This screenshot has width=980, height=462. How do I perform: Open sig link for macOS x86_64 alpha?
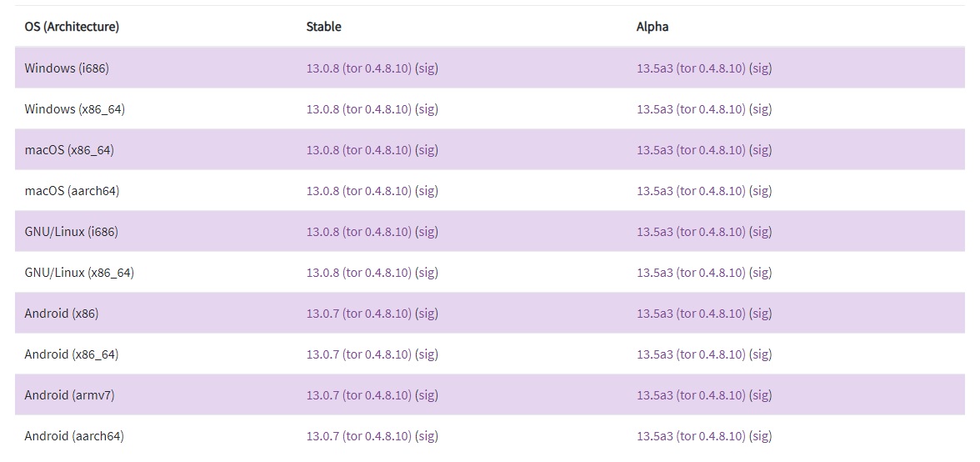coord(761,150)
